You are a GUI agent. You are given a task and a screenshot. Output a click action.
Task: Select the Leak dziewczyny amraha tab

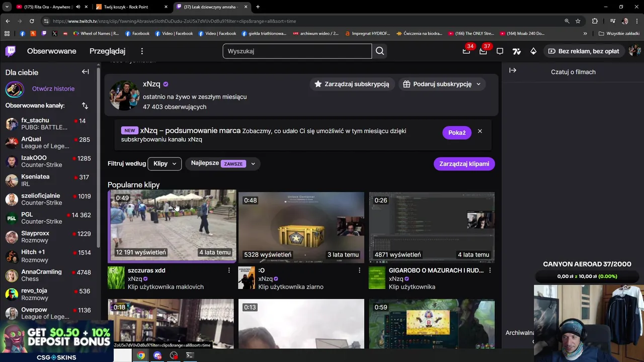pyautogui.click(x=211, y=7)
